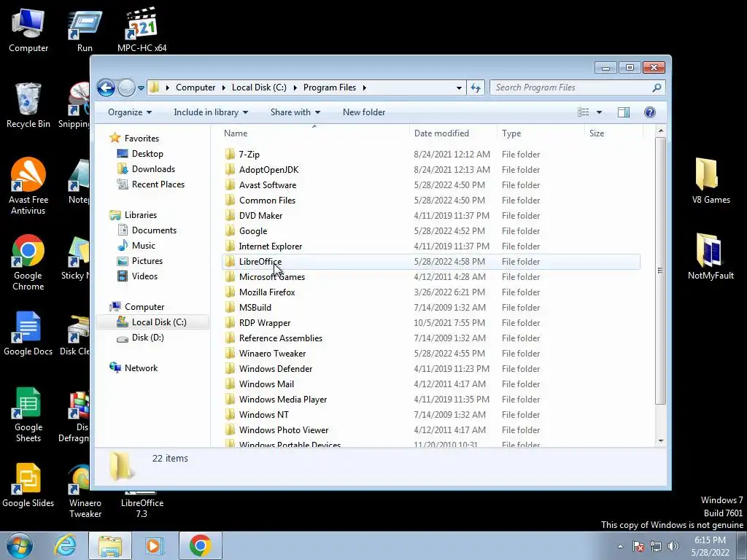Open the Music library icon
Viewport: 747px width, 560px height.
point(123,246)
